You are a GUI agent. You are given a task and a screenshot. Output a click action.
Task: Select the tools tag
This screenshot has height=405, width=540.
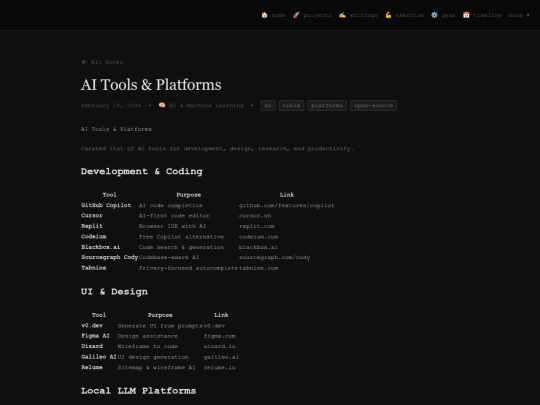coord(291,105)
